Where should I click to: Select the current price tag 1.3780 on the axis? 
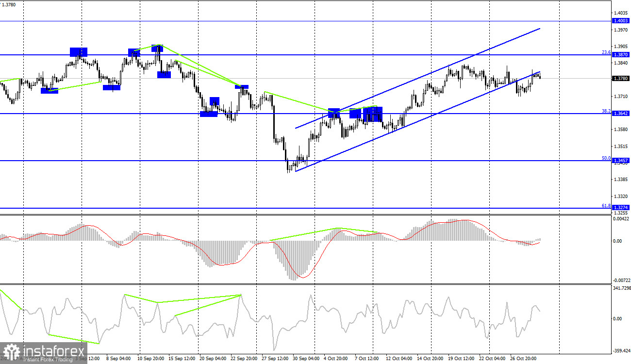click(x=621, y=78)
